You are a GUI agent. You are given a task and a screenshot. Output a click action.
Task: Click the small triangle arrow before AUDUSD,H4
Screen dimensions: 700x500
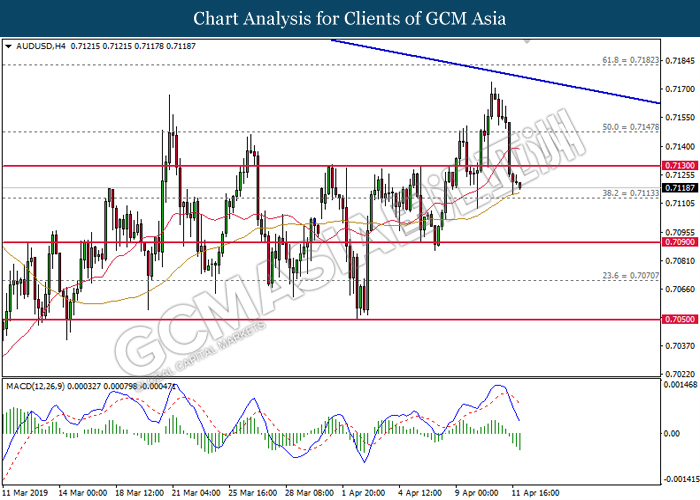8,46
